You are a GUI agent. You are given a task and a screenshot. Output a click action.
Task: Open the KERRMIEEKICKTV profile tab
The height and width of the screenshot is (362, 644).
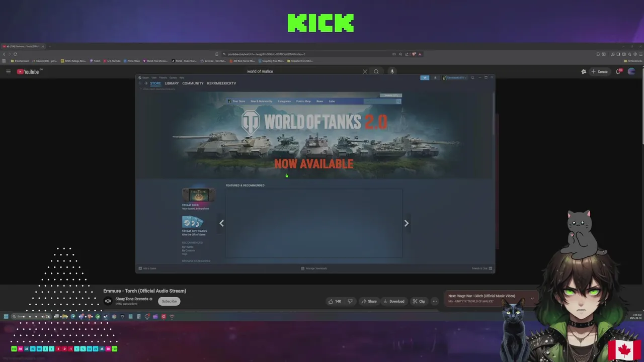[221, 83]
